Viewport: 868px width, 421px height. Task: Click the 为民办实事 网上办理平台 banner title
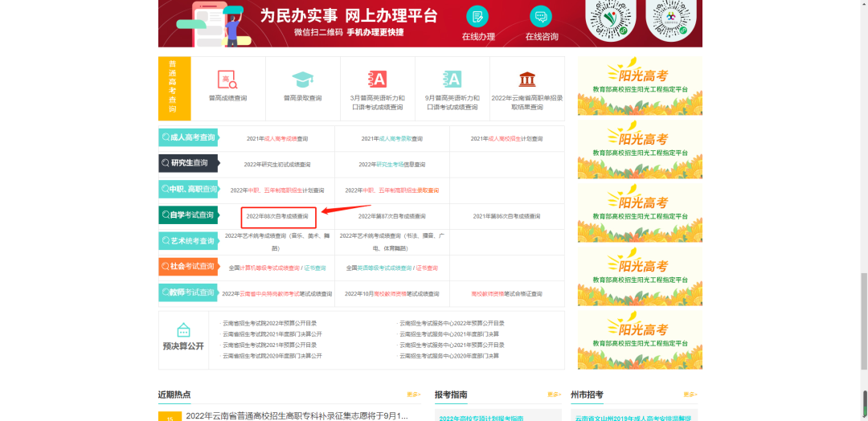(348, 14)
